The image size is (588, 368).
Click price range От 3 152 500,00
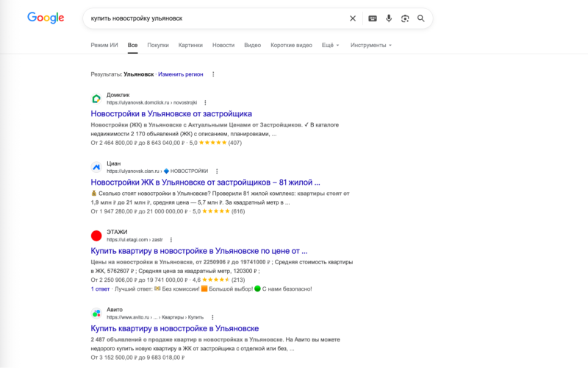pyautogui.click(x=137, y=358)
